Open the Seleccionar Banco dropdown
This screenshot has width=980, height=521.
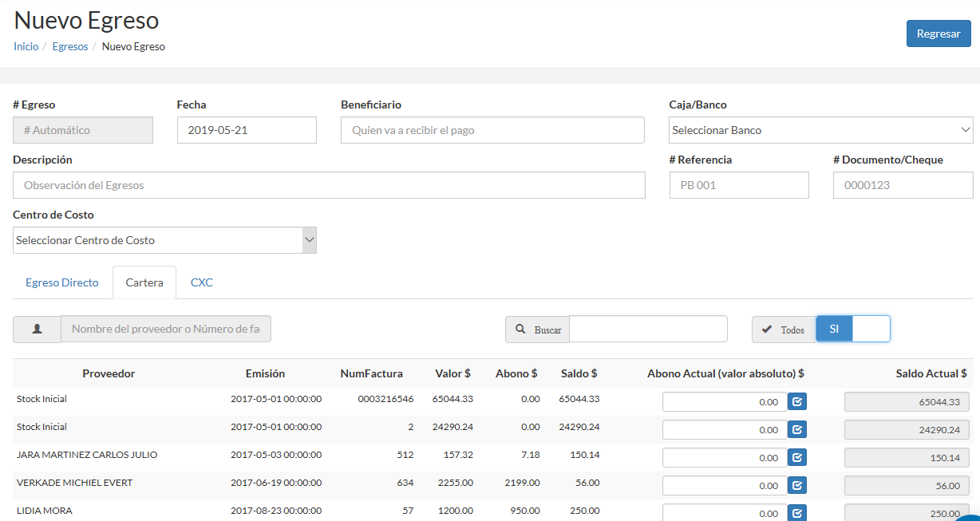click(820, 130)
